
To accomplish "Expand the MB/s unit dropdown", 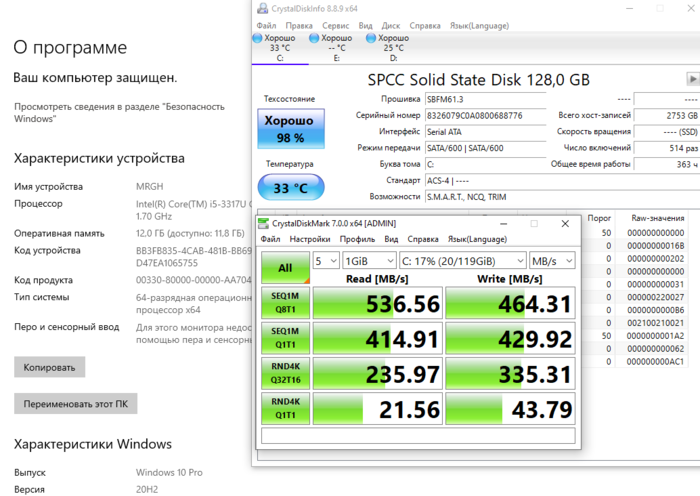I will (552, 261).
